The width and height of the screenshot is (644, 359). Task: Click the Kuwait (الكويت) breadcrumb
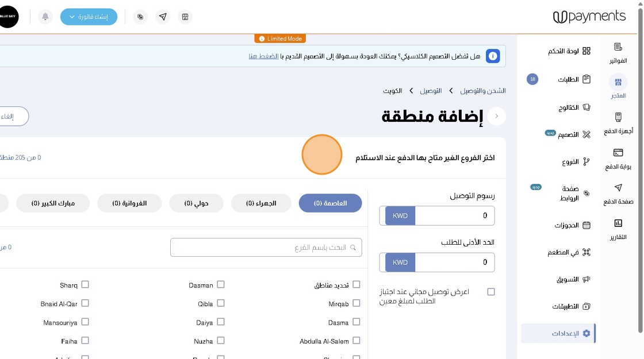[x=393, y=91]
